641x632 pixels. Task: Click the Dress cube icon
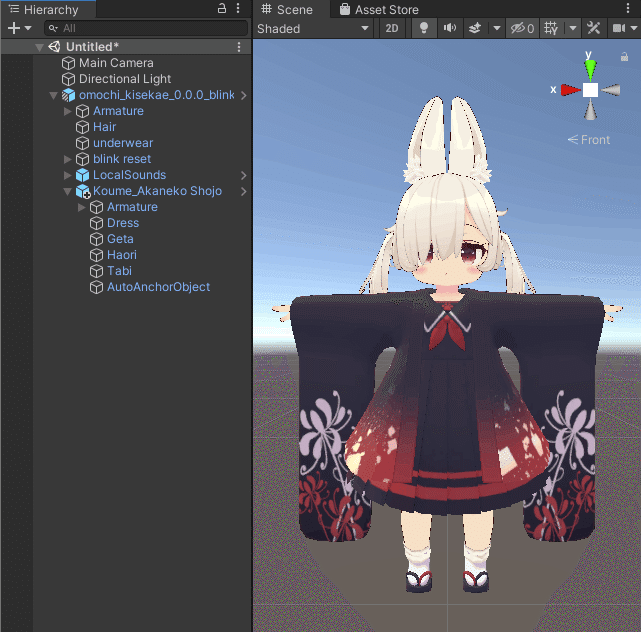[96, 223]
